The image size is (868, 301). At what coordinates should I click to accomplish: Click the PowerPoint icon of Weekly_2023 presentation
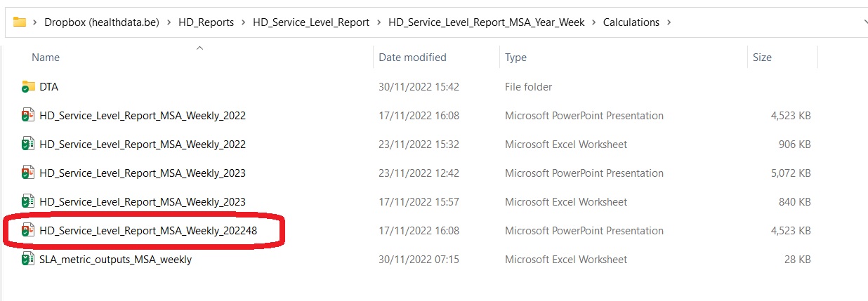click(28, 173)
